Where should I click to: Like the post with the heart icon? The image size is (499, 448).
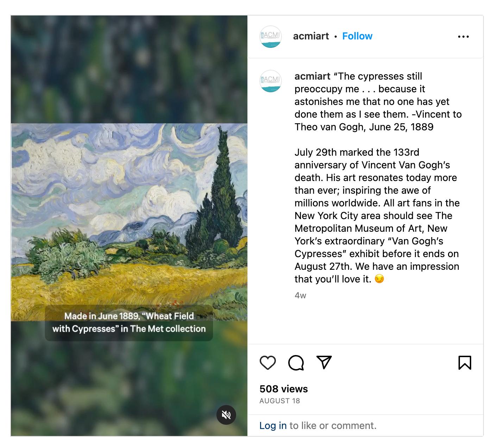coord(267,363)
